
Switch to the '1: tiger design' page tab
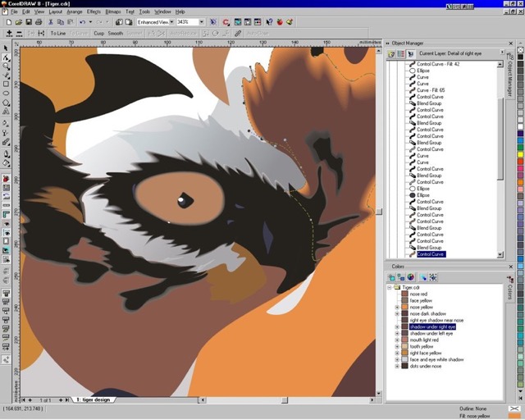point(93,400)
